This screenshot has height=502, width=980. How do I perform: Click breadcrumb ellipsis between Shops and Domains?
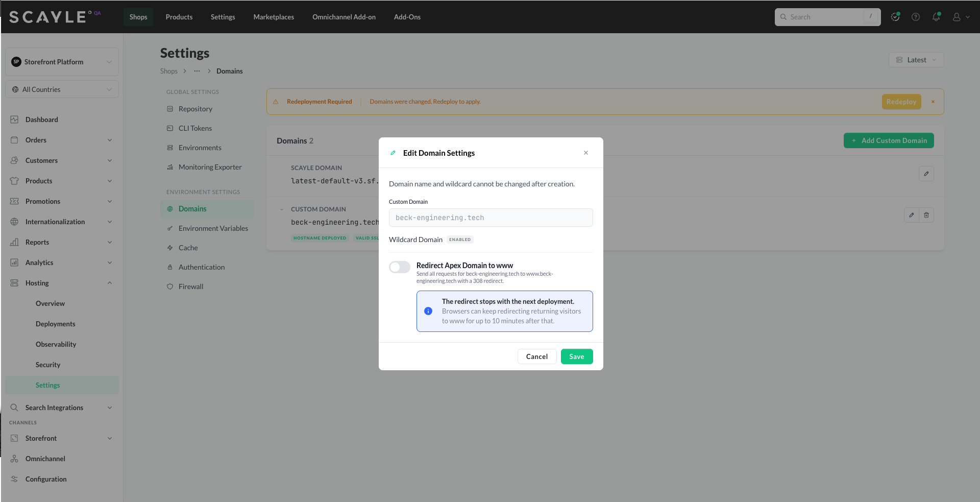pos(197,71)
